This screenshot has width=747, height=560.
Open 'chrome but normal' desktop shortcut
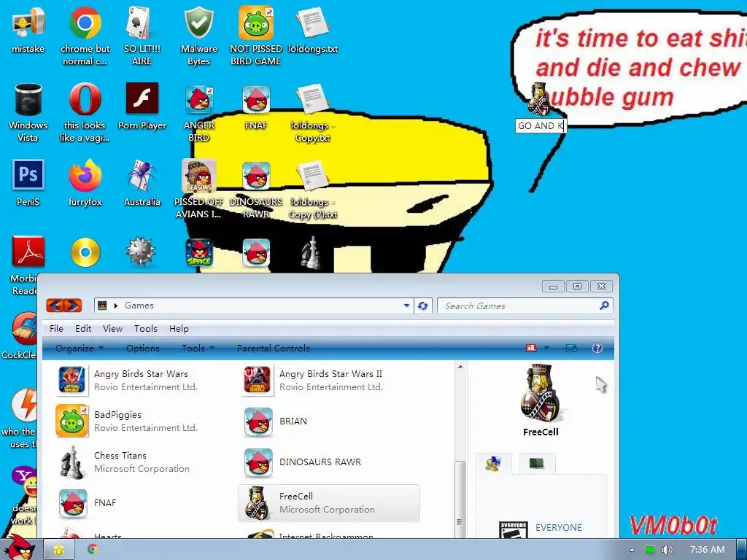(85, 36)
